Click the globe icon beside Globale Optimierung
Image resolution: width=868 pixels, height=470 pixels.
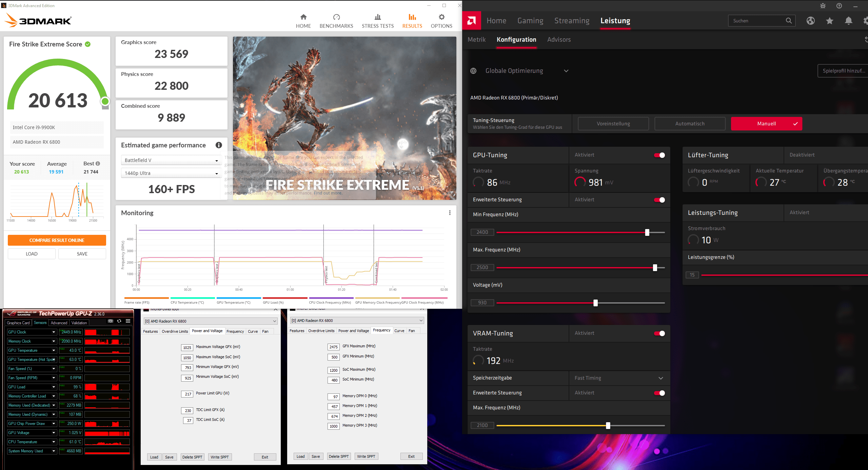(x=473, y=71)
